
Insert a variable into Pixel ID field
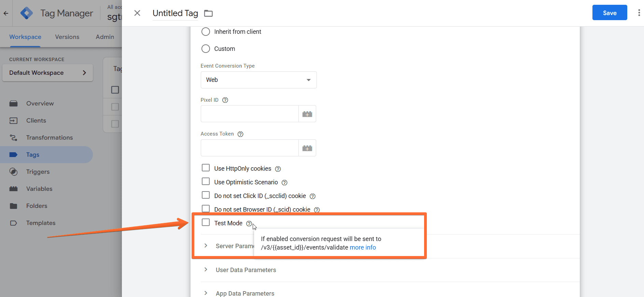[307, 114]
